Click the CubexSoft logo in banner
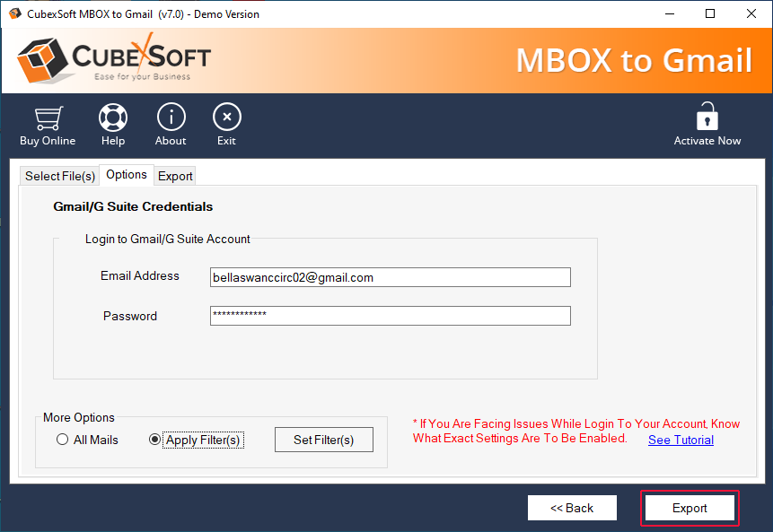 114,60
